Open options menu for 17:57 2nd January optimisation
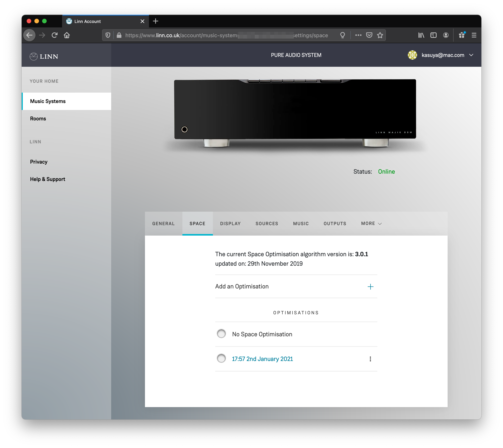 [x=370, y=359]
